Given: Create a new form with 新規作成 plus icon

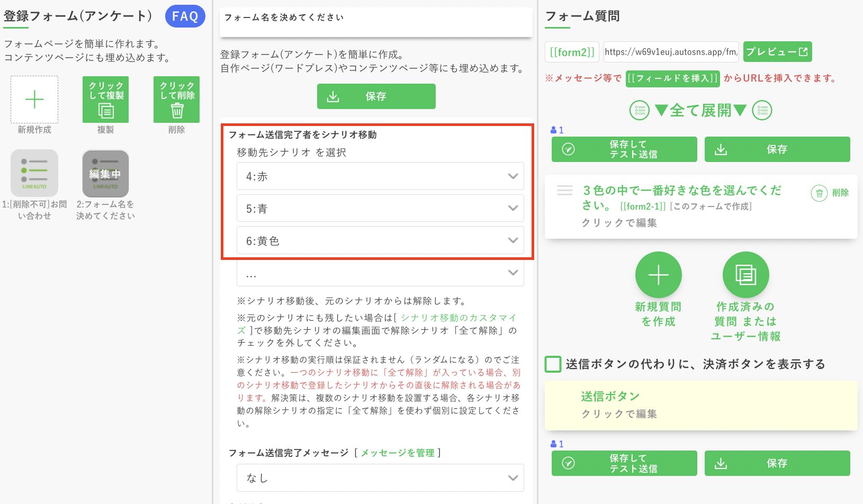Looking at the screenshot, I should (34, 100).
